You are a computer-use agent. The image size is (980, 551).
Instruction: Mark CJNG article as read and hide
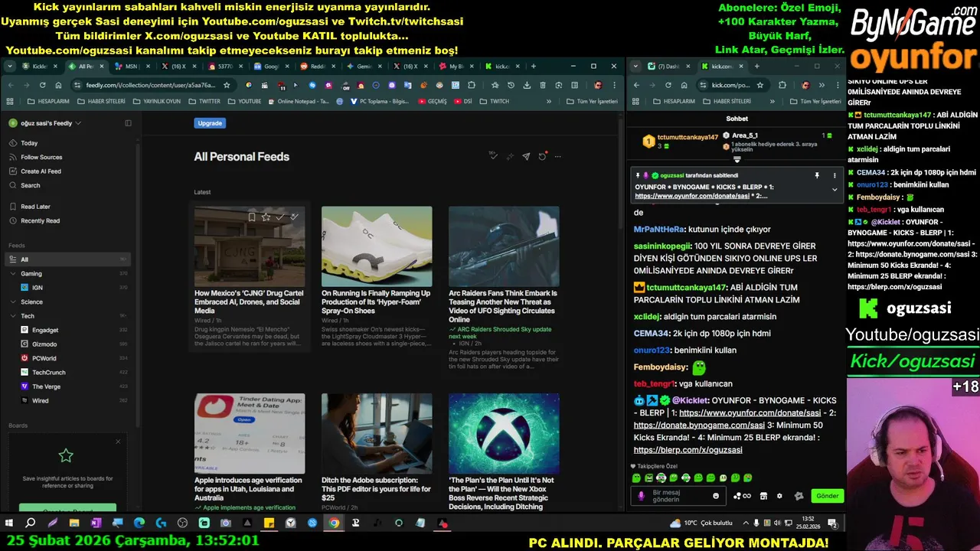pos(294,217)
